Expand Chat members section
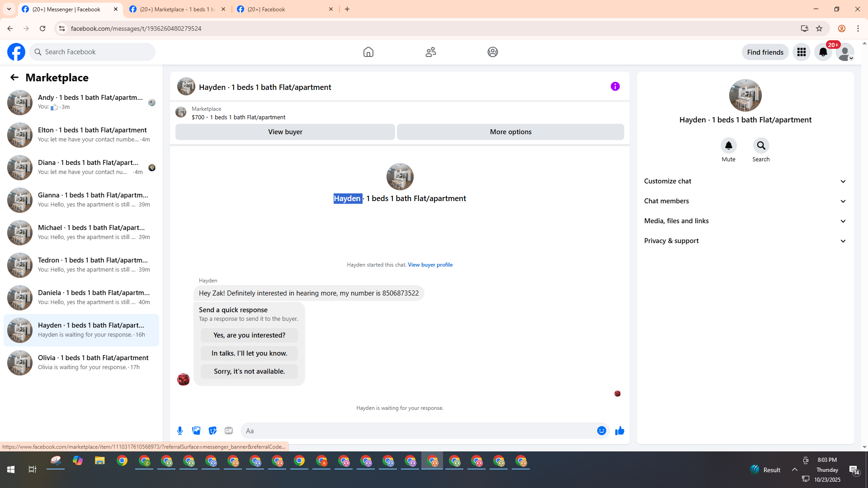 [745, 201]
